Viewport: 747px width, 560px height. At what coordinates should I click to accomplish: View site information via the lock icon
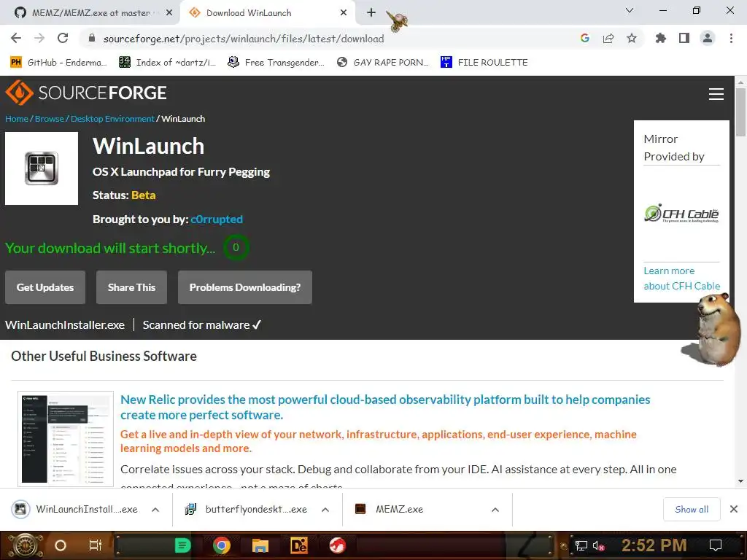pos(93,39)
